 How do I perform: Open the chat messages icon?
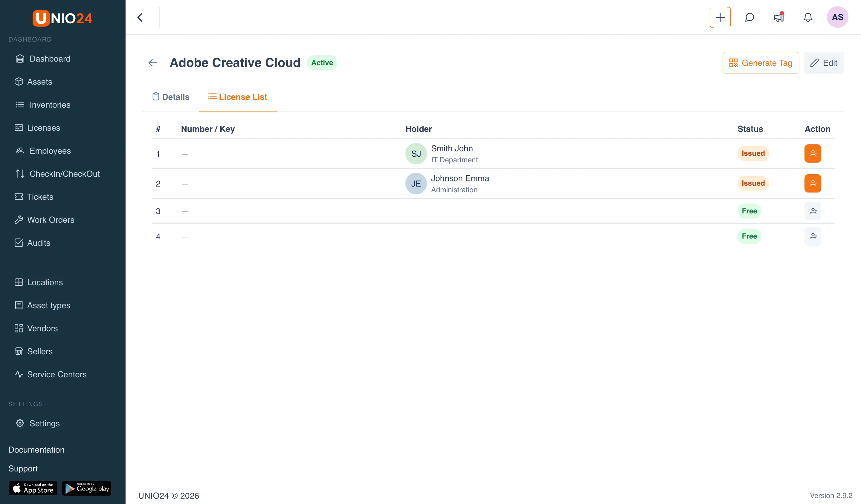coord(749,17)
